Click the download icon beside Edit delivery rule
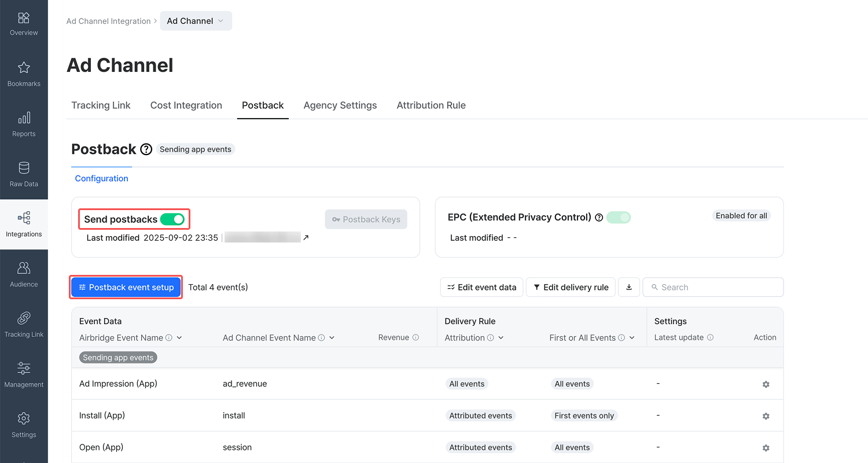Screen dimensions: 868x463 coord(629,287)
